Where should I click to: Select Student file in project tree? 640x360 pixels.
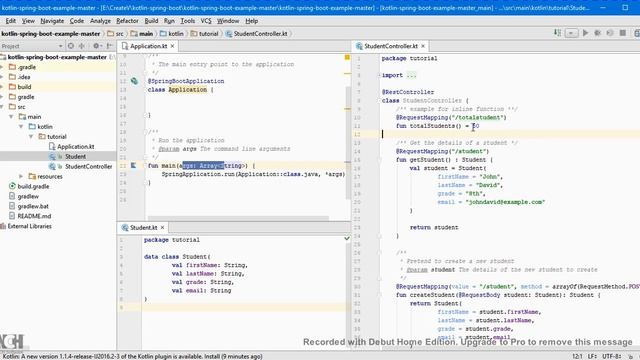(75, 156)
